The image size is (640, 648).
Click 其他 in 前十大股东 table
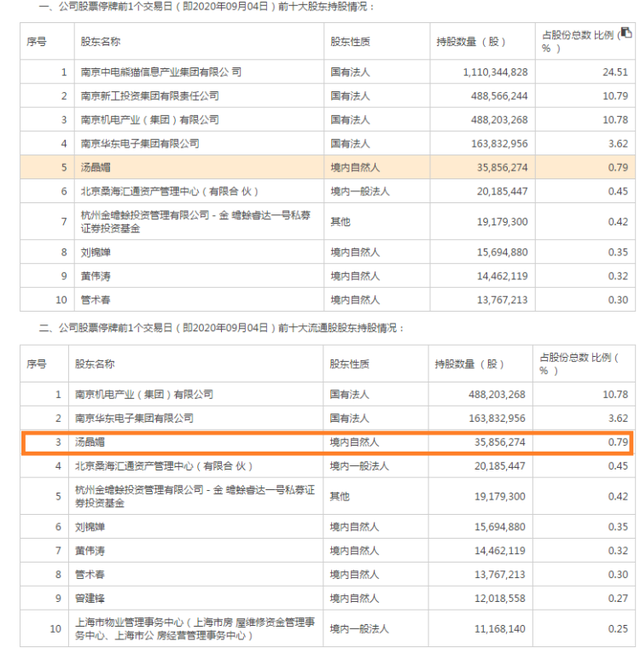pyautogui.click(x=340, y=222)
